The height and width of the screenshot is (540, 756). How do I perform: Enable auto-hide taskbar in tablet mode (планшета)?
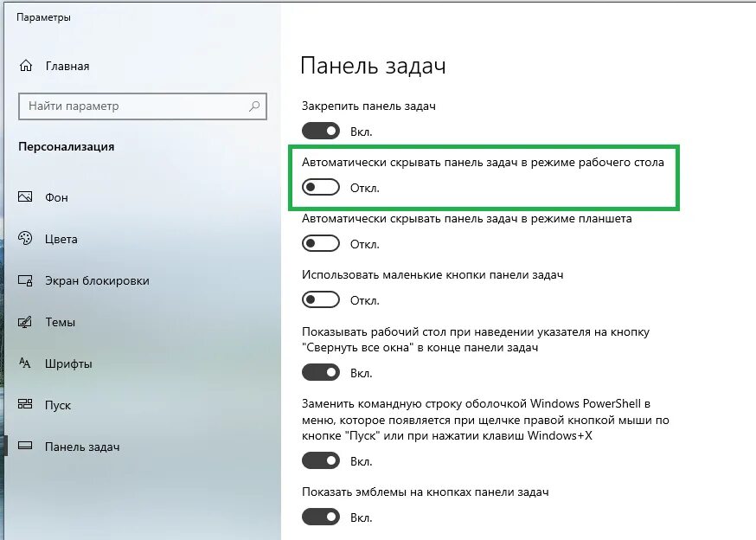(321, 244)
